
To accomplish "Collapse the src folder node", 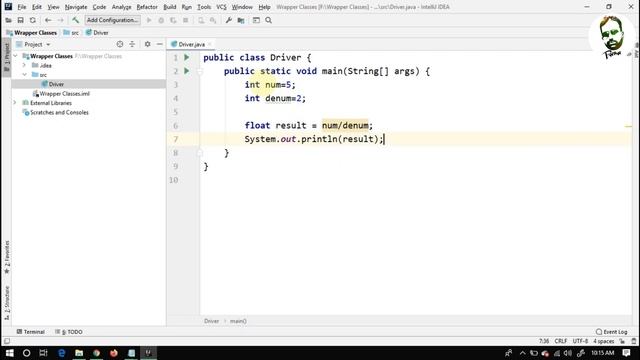I will point(24,75).
